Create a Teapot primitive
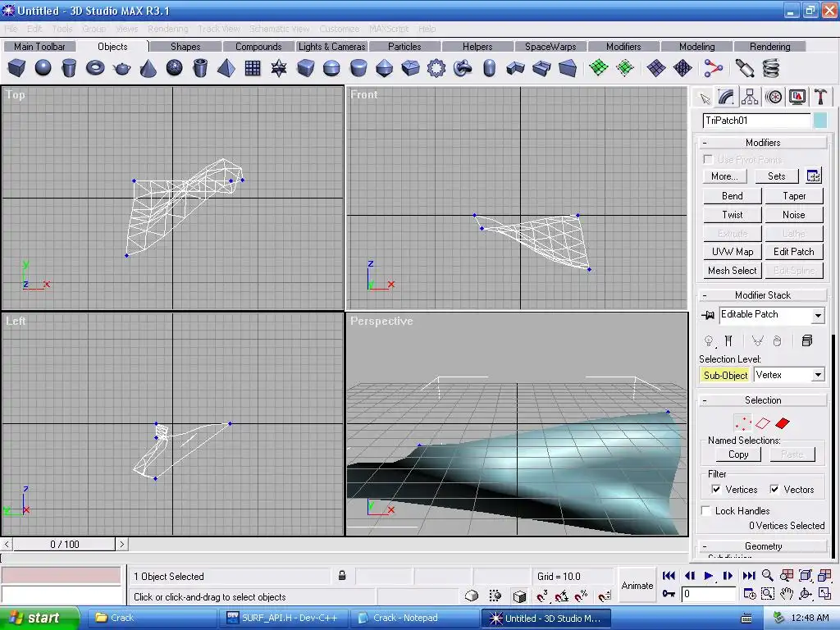Screen dimensions: 840x630 [121, 68]
